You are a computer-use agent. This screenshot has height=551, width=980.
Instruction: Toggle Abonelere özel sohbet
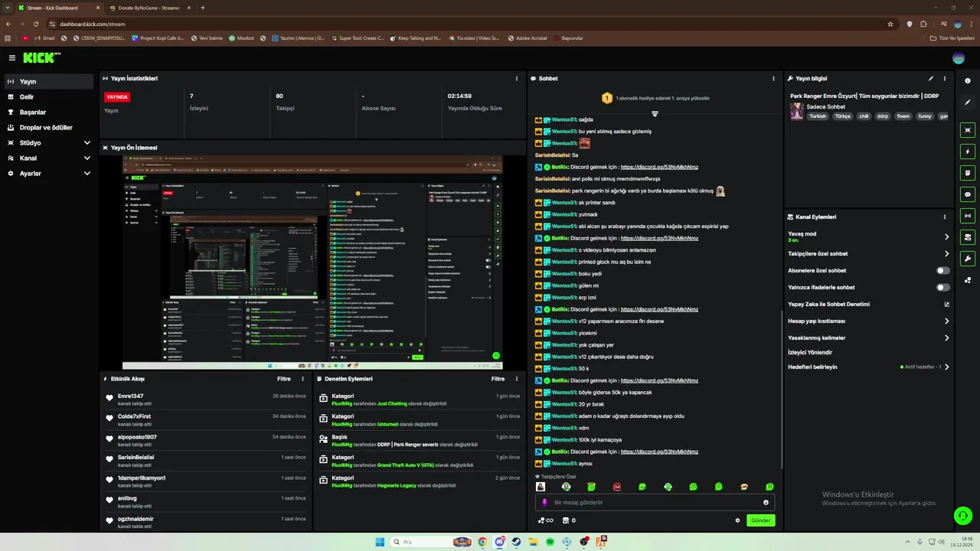[943, 271]
